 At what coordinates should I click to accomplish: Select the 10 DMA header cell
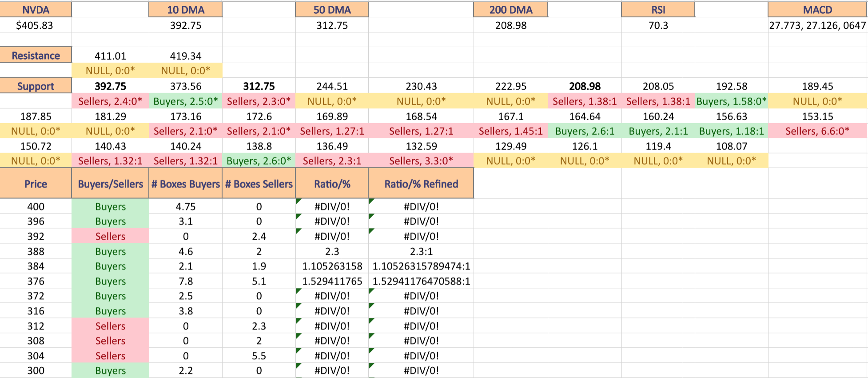pyautogui.click(x=186, y=9)
